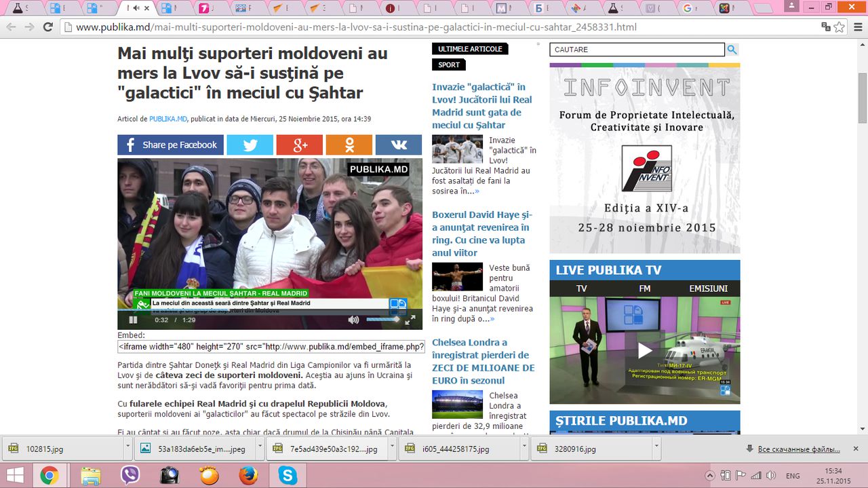
Task: Click the address bar URL
Action: click(356, 28)
